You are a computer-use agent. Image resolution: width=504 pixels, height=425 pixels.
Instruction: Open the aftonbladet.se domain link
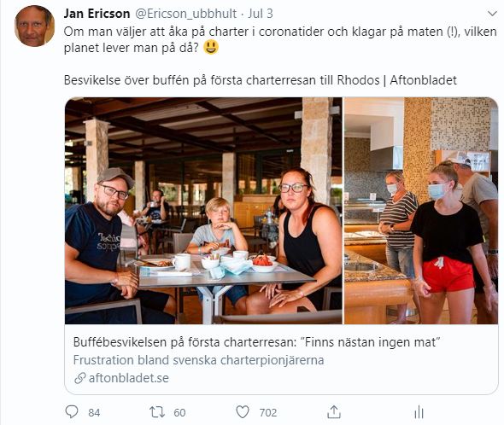pyautogui.click(x=129, y=378)
